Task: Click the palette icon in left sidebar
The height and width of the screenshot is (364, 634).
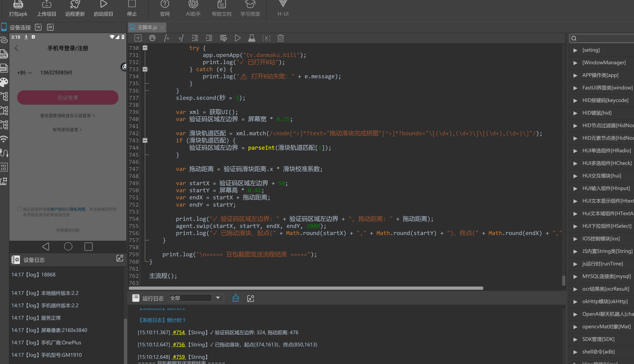Action: click(4, 82)
